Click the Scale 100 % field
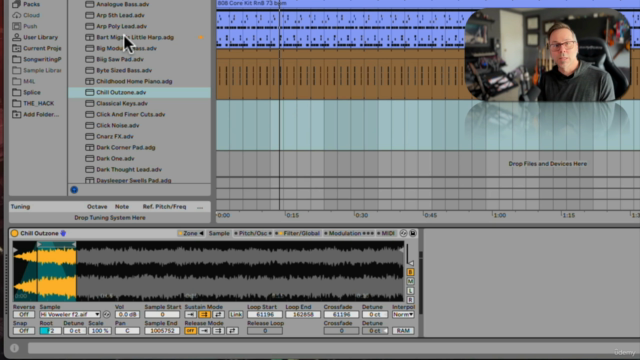 click(x=100, y=331)
